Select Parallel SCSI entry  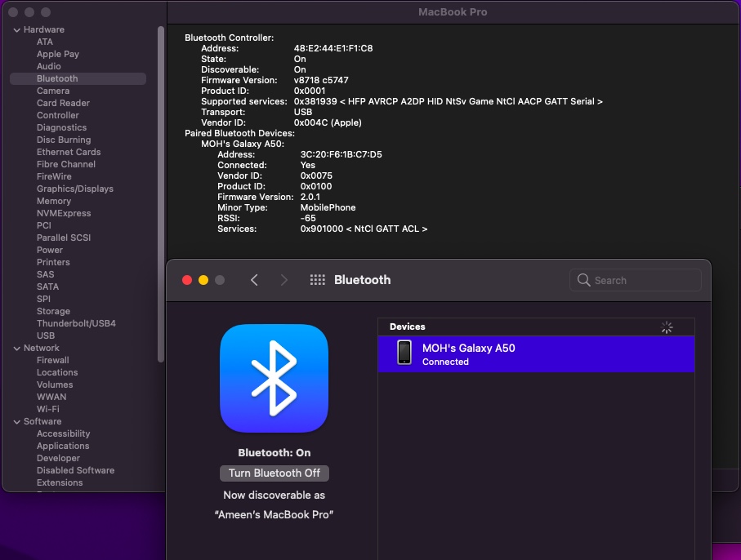click(64, 238)
